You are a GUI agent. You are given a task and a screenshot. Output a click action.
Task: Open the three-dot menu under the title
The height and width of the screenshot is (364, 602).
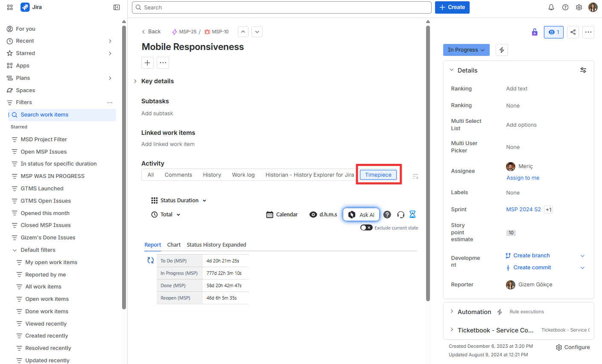163,63
